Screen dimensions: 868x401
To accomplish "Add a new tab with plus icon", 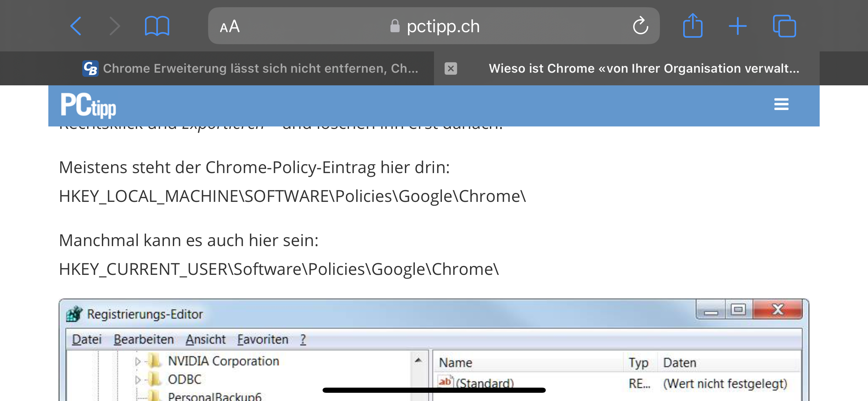I will (737, 26).
